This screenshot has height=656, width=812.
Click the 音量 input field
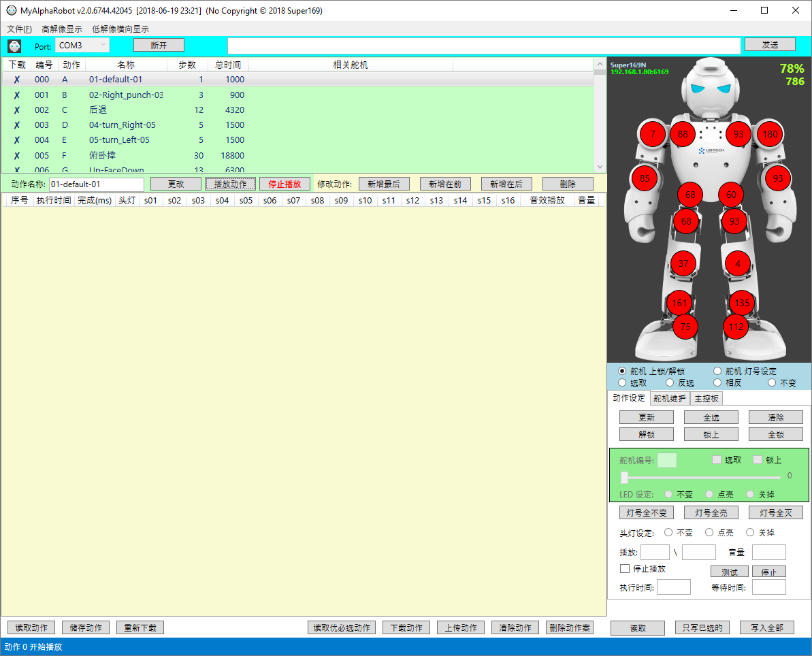pyautogui.click(x=769, y=552)
